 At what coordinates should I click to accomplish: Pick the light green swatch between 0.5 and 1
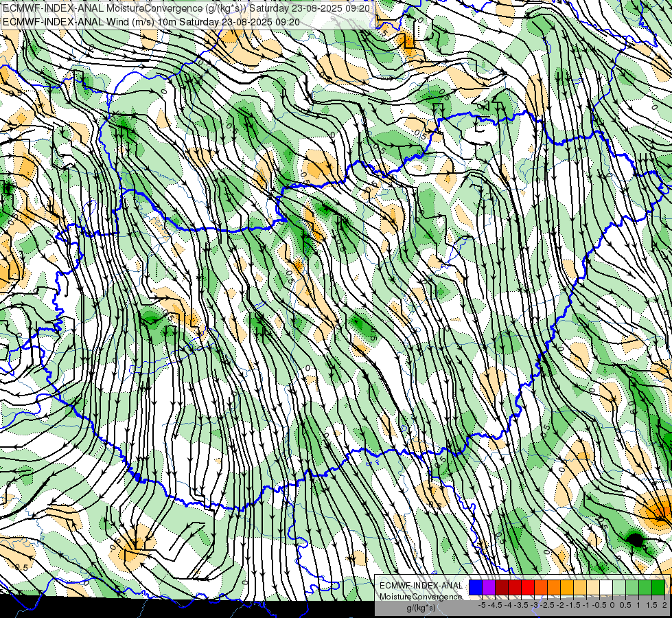pyautogui.click(x=632, y=587)
